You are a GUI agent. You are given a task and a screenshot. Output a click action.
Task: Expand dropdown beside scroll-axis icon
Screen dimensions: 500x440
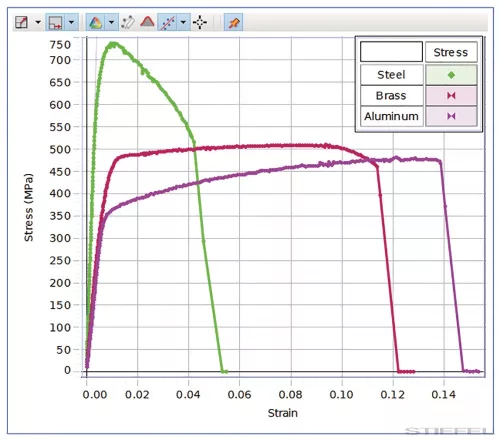tap(71, 22)
